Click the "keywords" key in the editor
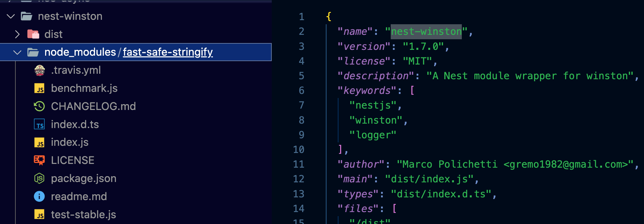 367,90
